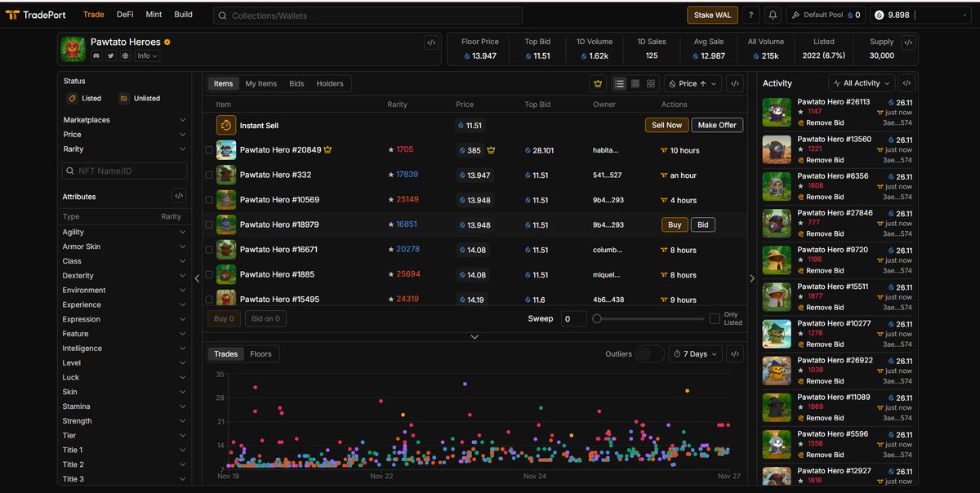
Task: Switch to the Bids tab
Action: pos(296,83)
